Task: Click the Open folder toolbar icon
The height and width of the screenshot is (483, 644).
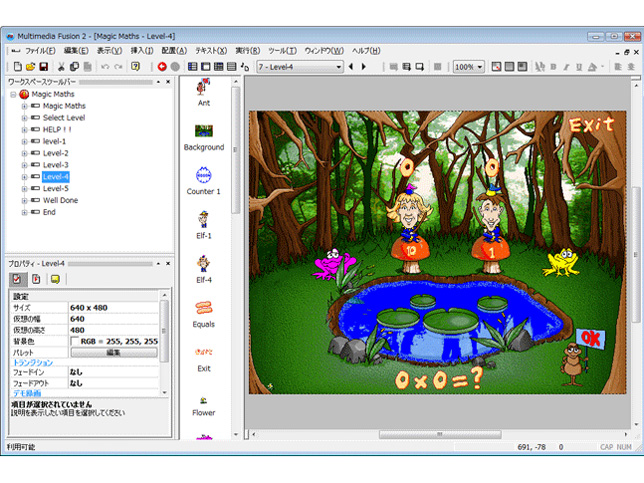Action: (x=30, y=67)
